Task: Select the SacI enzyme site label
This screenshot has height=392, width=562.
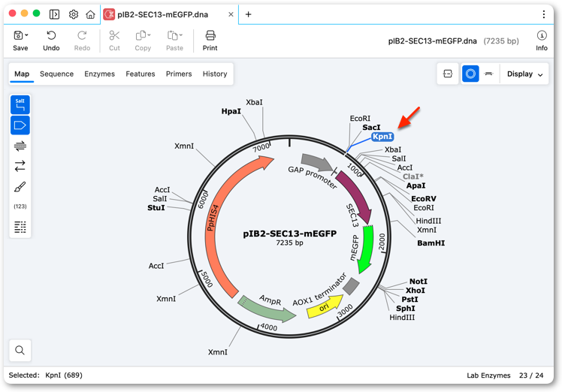Action: 371,127
